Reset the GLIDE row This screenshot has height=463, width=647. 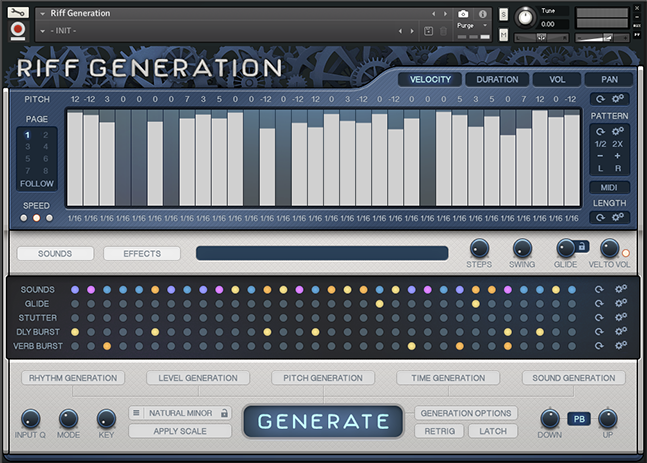(x=599, y=304)
